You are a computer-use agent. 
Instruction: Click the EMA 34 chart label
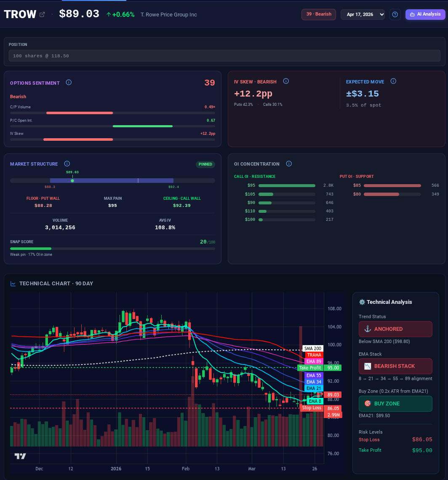pyautogui.click(x=314, y=382)
